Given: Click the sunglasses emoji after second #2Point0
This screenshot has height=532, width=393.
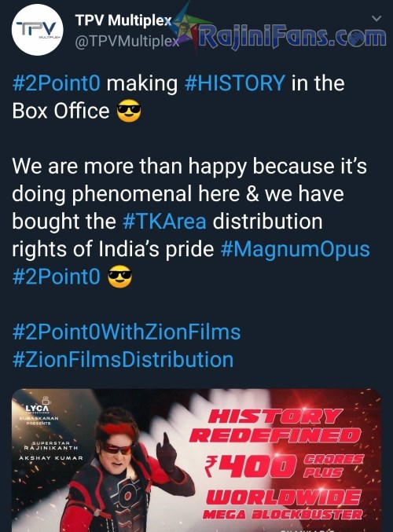Looking at the screenshot, I should pyautogui.click(x=119, y=277).
